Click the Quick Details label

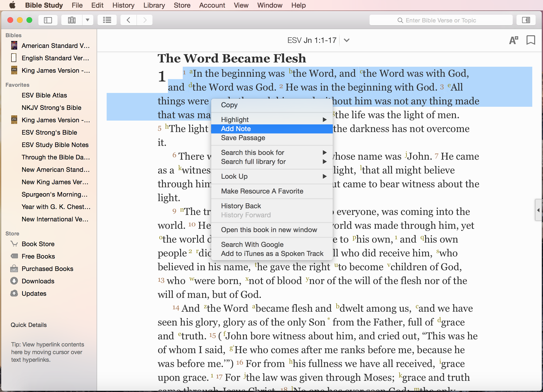pos(29,325)
